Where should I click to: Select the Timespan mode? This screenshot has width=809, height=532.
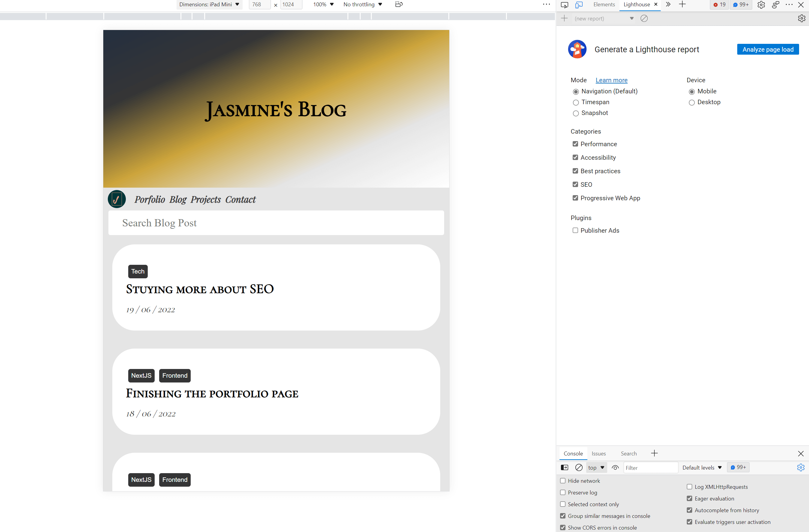tap(575, 102)
